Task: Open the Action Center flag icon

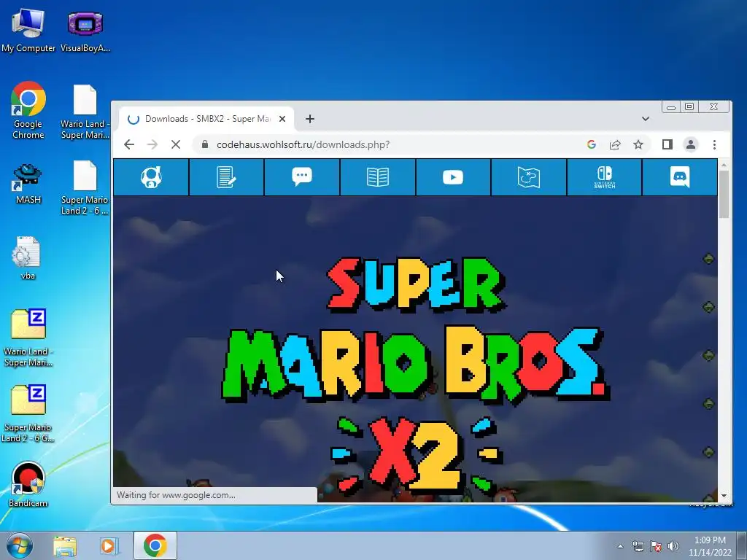Action: pyautogui.click(x=656, y=546)
